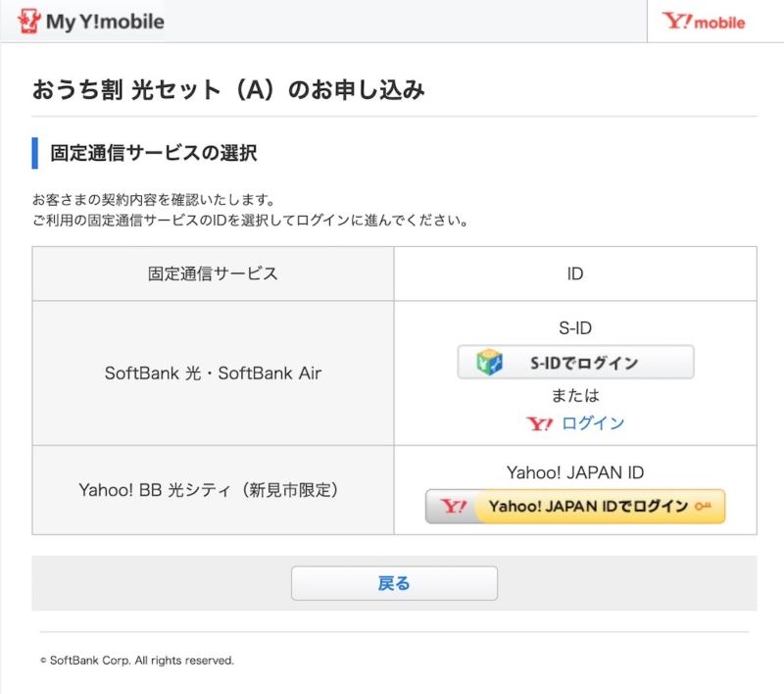Click the おうち割 光セット（A）のお申し込み heading
Image resolution: width=784 pixels, height=694 pixels.
pos(228,90)
